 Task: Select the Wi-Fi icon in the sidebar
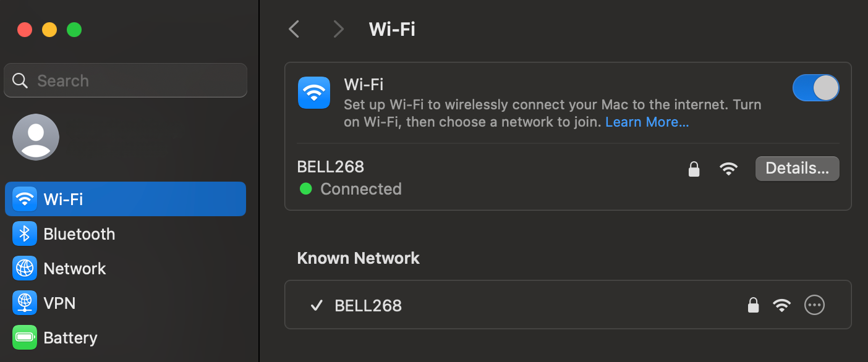coord(25,199)
